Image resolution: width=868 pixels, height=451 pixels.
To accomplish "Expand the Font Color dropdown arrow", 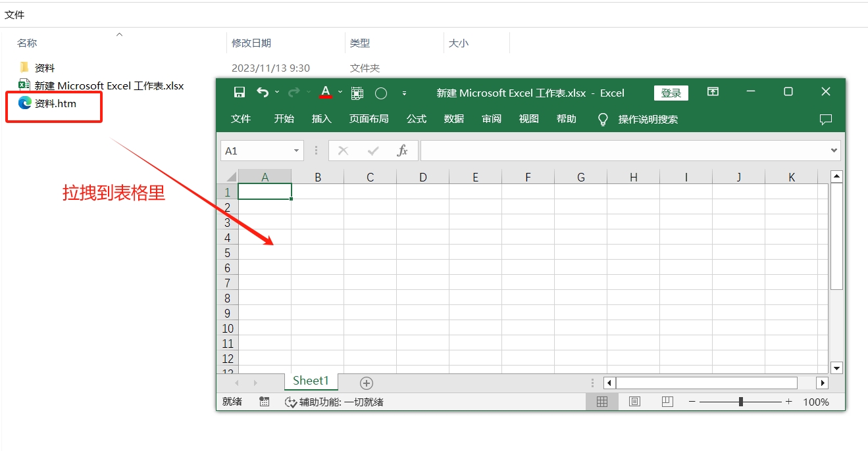I will coord(340,93).
